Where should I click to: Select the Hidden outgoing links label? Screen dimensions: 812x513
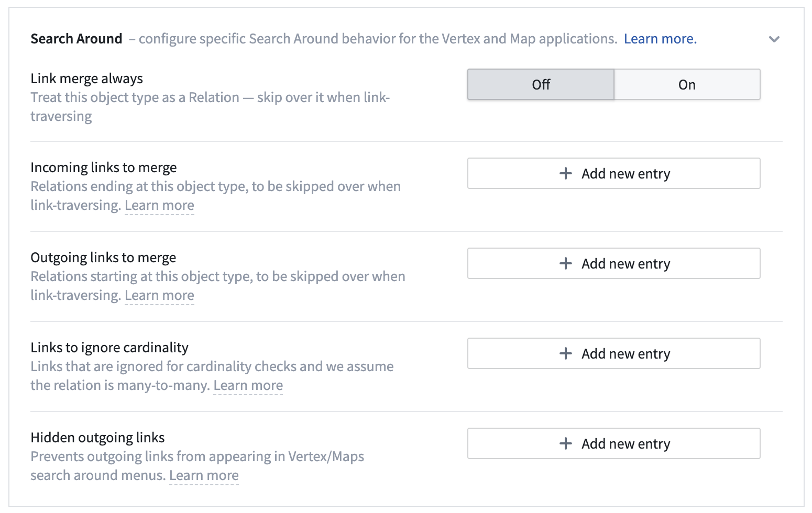tap(97, 438)
